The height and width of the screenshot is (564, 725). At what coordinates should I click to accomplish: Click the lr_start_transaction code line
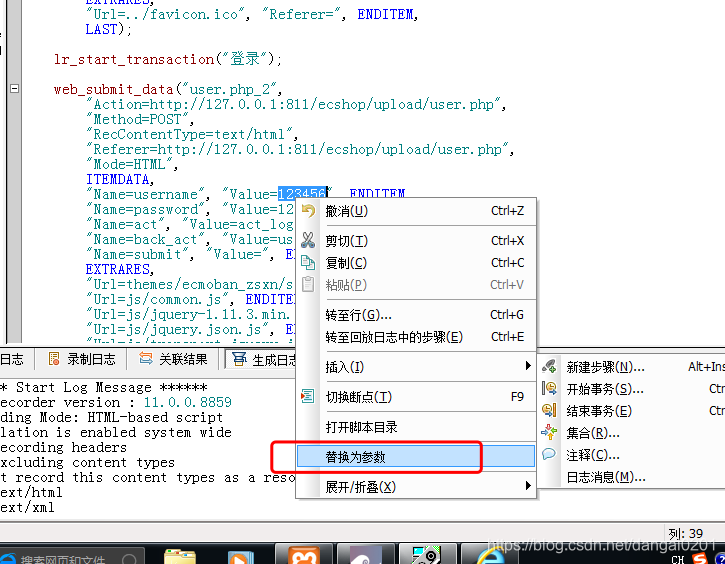pyautogui.click(x=168, y=59)
